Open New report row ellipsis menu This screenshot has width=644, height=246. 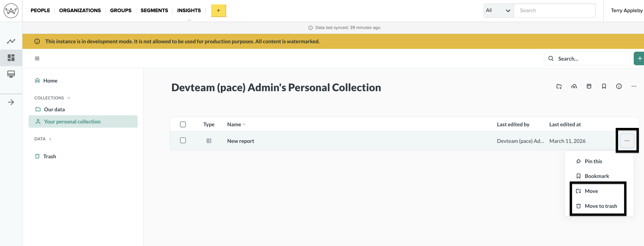click(627, 141)
